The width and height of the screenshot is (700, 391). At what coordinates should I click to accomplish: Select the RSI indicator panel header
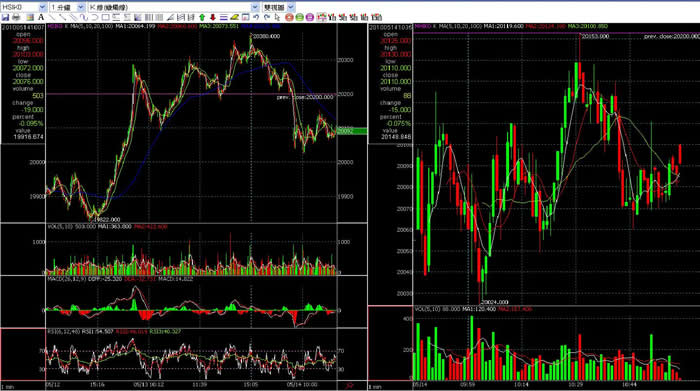pos(114,332)
